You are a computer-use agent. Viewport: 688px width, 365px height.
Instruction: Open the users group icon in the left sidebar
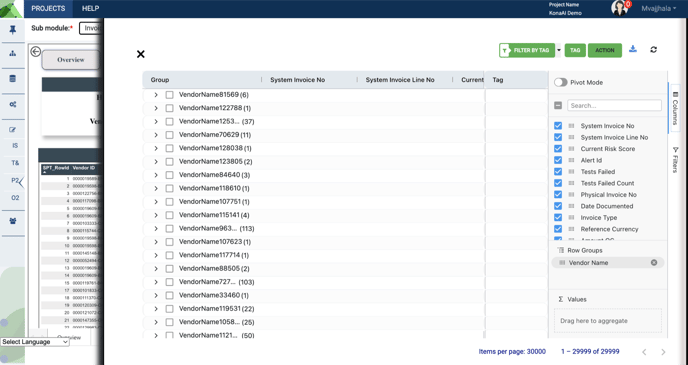pos(13,221)
